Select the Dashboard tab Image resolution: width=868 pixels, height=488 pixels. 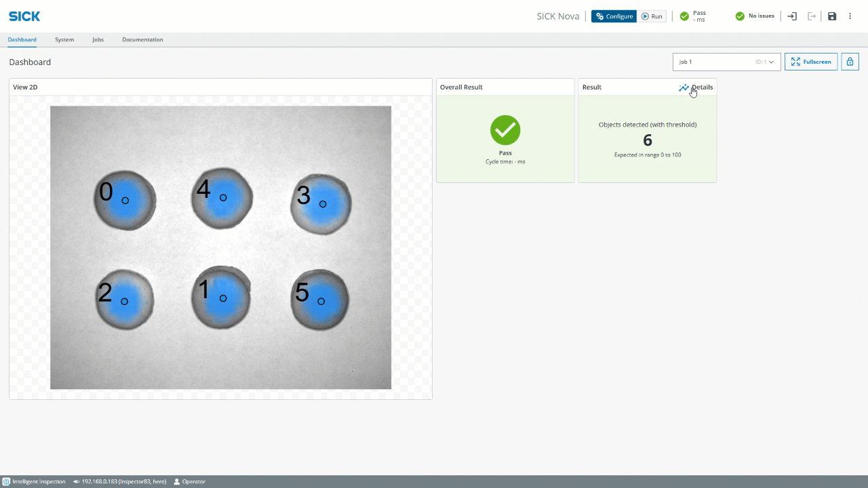pyautogui.click(x=22, y=40)
